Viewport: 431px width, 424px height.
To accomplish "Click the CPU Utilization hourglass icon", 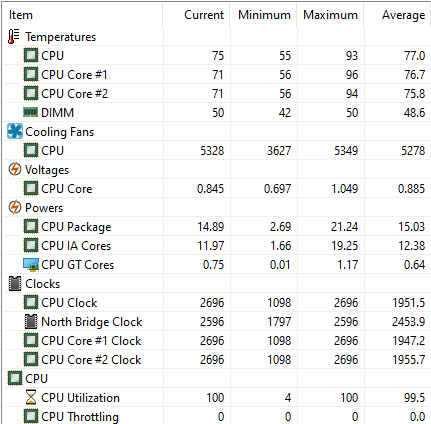I will [x=31, y=397].
